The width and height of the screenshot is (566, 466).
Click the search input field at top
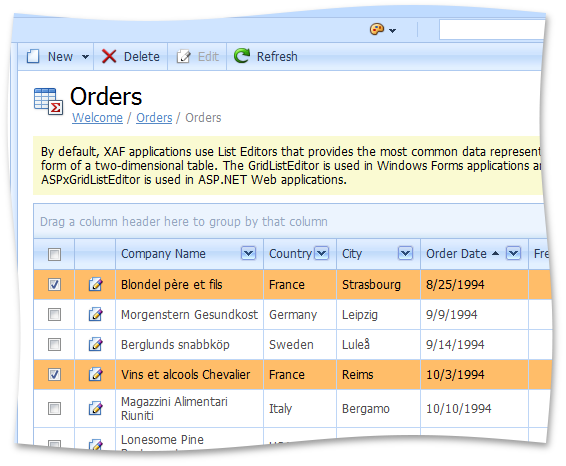(492, 30)
